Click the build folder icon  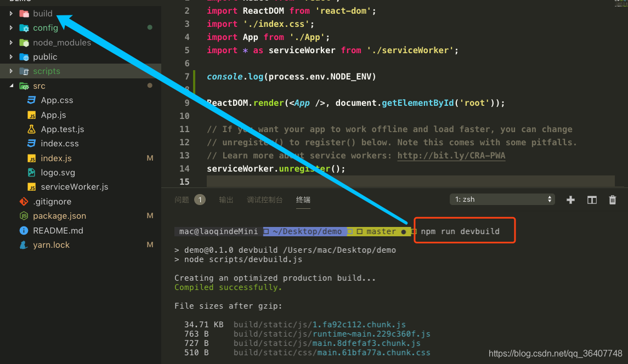click(x=24, y=14)
